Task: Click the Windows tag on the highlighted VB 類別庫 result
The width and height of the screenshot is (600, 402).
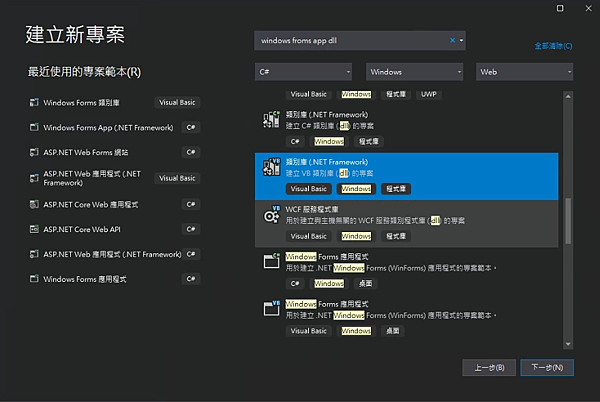Action: click(x=356, y=189)
